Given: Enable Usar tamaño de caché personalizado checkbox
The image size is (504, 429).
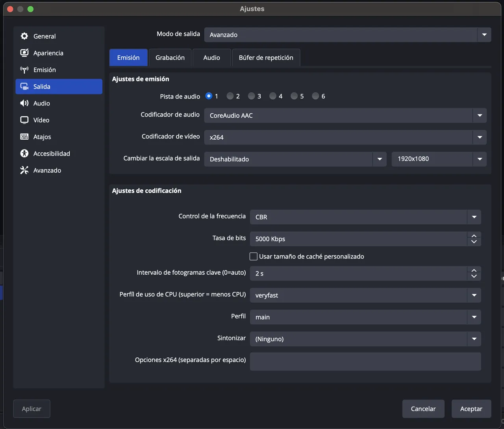Looking at the screenshot, I should [x=254, y=257].
